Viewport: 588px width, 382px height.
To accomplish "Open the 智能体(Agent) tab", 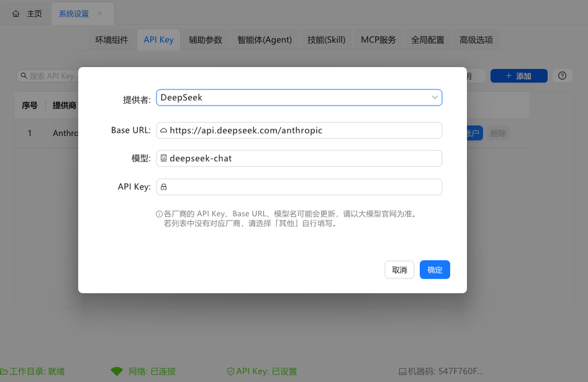I will point(265,40).
